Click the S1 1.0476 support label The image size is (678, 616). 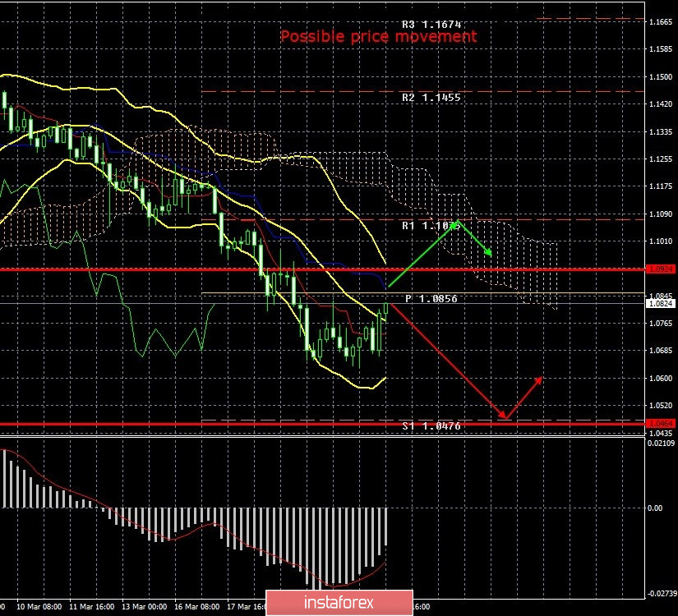(x=431, y=425)
